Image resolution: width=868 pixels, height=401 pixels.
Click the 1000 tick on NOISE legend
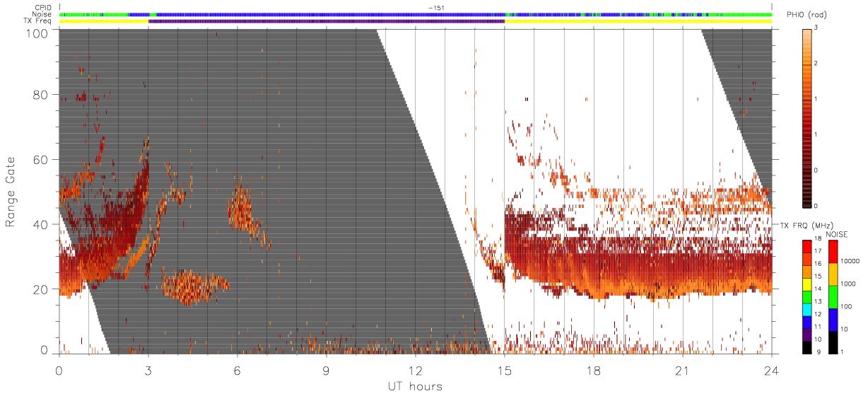tap(848, 284)
